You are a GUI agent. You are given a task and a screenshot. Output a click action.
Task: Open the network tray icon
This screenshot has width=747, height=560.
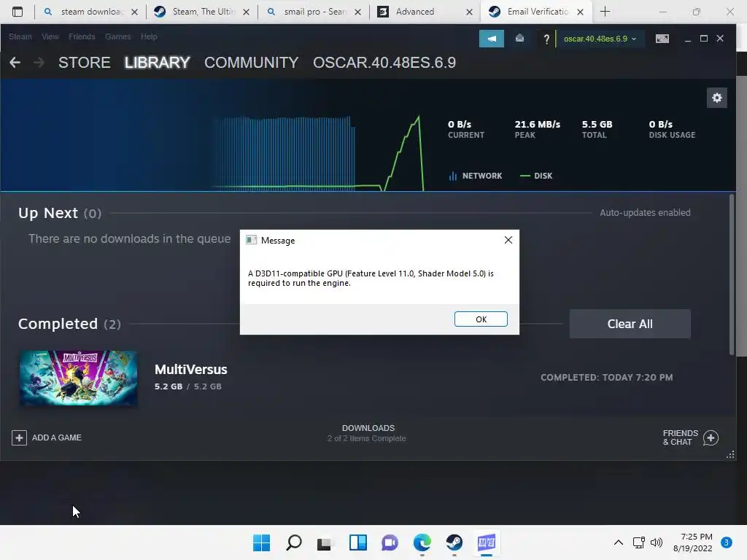639,542
